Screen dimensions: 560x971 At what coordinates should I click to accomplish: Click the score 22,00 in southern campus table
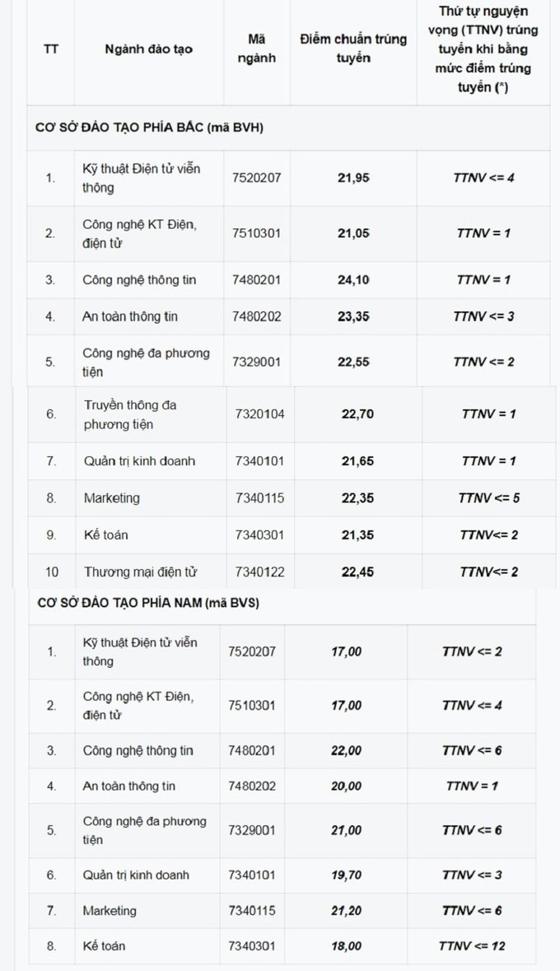click(346, 750)
